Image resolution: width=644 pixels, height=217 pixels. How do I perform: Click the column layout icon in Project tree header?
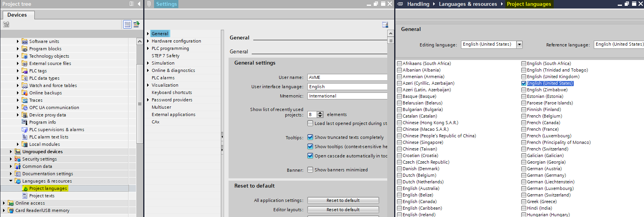click(132, 4)
